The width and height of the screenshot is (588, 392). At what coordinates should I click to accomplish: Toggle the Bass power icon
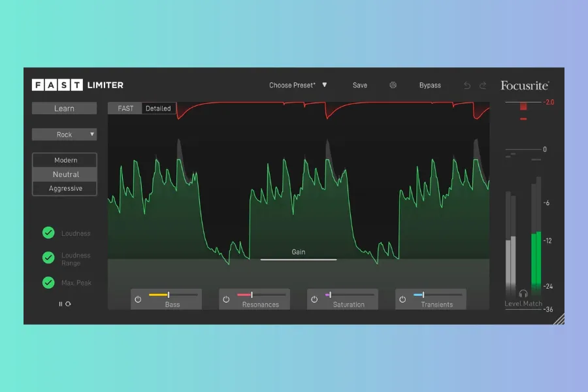point(138,299)
